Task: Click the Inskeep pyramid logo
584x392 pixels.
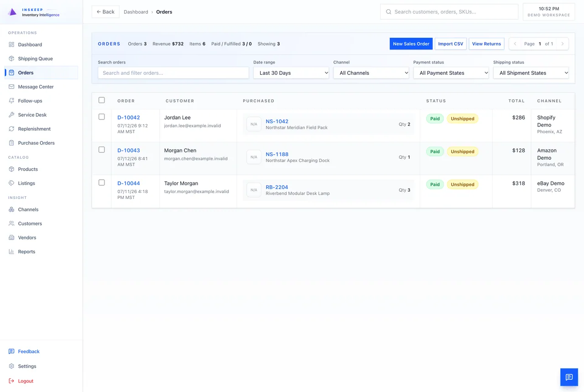Action: (x=12, y=12)
